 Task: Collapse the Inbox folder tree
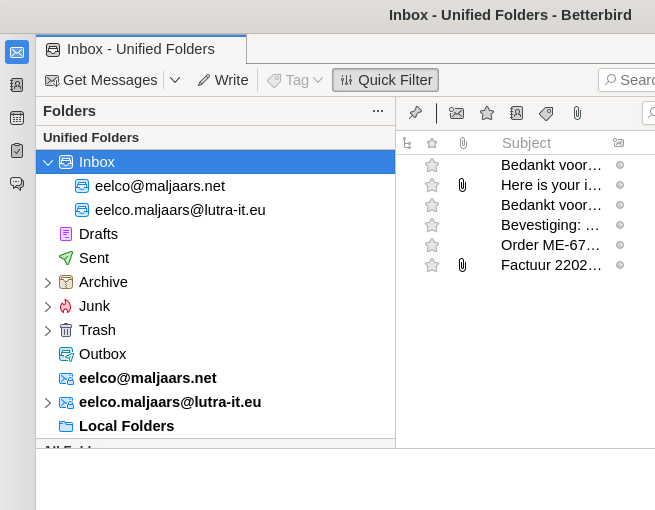pos(47,162)
